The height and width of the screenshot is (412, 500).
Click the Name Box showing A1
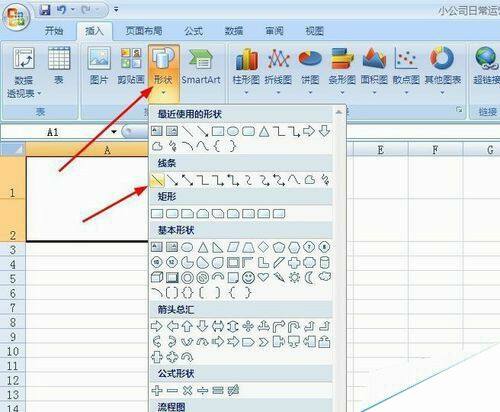tap(53, 132)
